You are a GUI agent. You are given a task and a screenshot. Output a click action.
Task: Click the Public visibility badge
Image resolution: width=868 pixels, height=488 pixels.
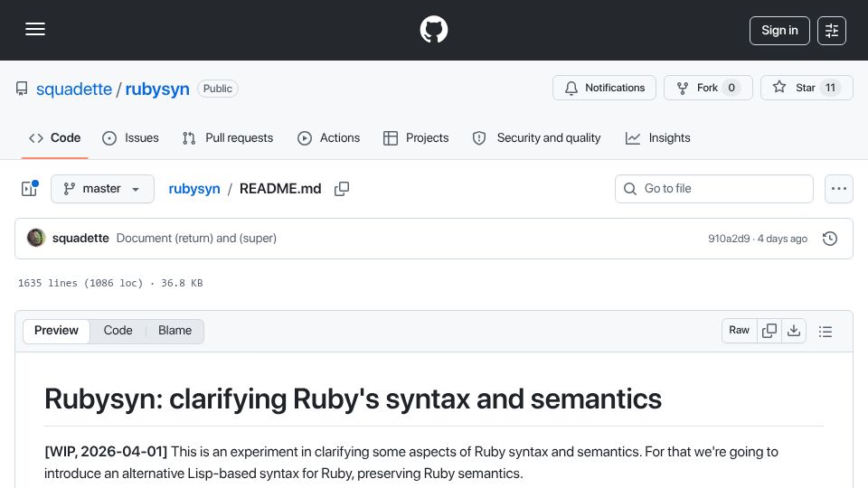(218, 89)
